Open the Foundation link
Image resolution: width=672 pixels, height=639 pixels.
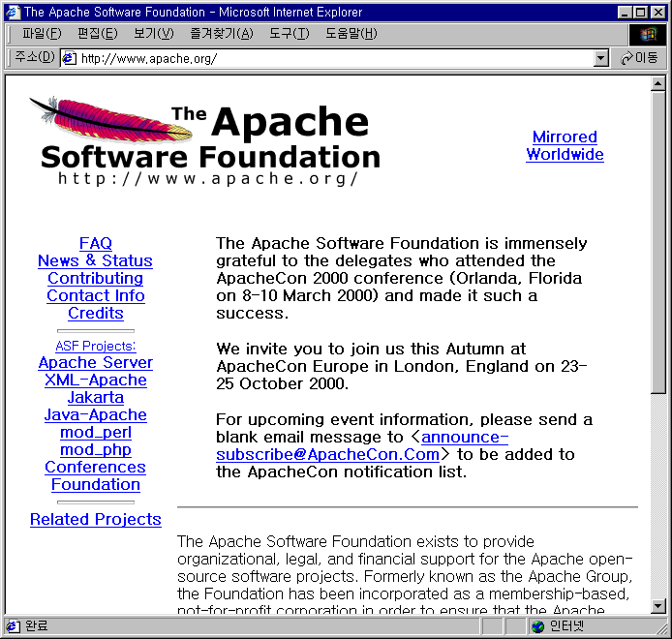pyautogui.click(x=96, y=485)
